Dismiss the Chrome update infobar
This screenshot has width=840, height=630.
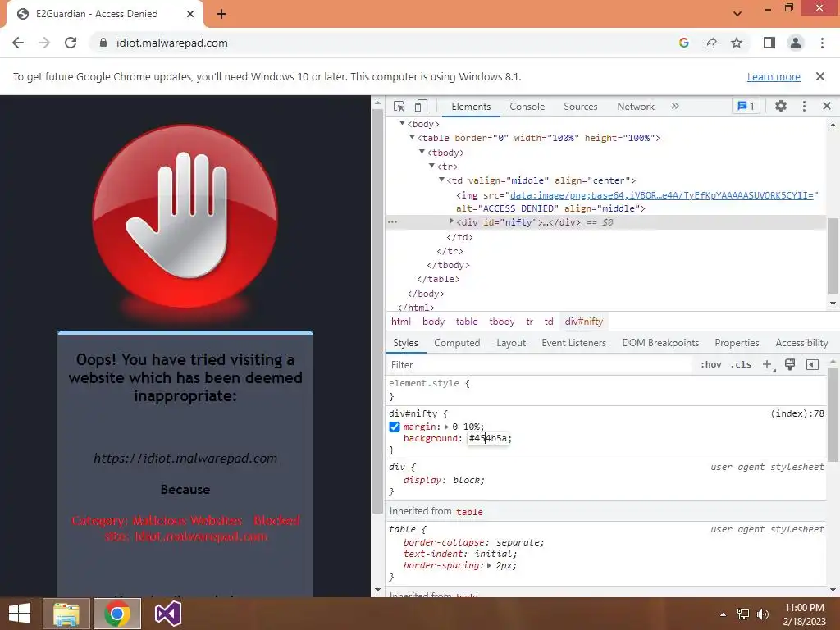click(819, 76)
